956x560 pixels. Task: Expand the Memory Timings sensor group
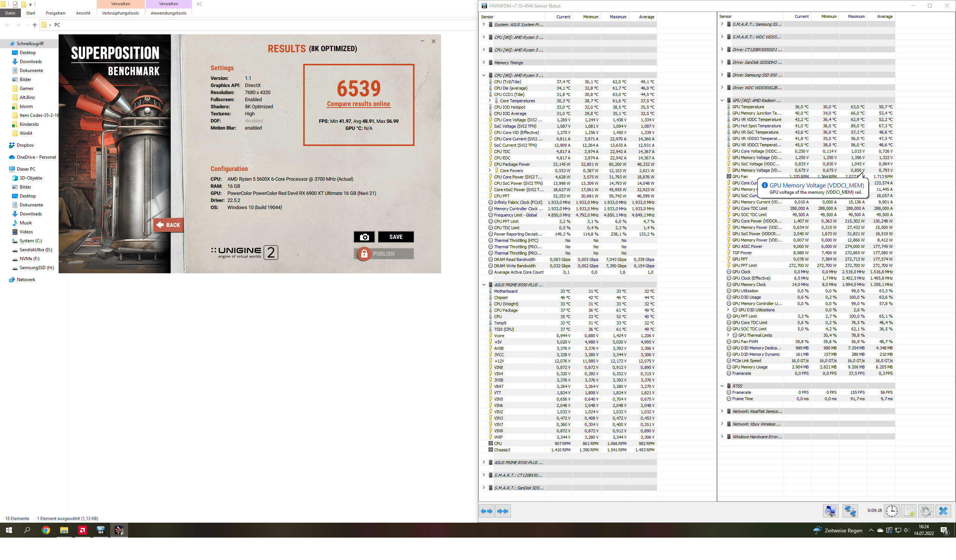pyautogui.click(x=484, y=63)
